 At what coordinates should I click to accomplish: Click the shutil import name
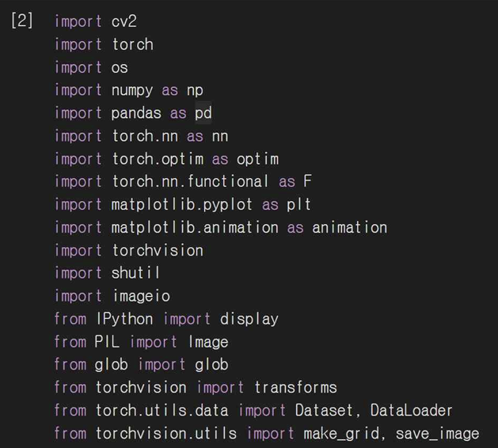click(135, 273)
